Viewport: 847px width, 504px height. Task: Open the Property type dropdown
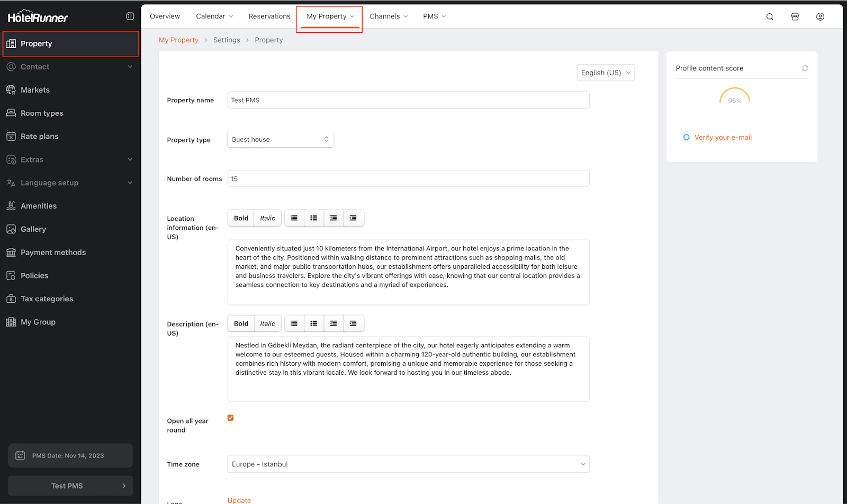280,140
